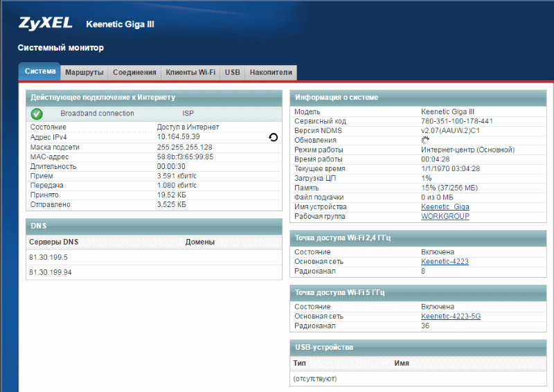Select MAC address 58:8b:f3:65:99:85
The height and width of the screenshot is (392, 554).
pyautogui.click(x=185, y=157)
